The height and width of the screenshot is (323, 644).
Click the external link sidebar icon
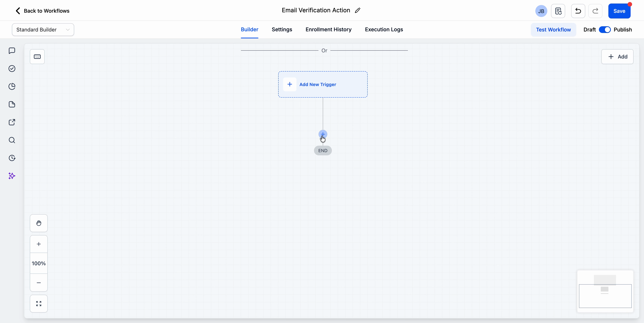coord(12,123)
